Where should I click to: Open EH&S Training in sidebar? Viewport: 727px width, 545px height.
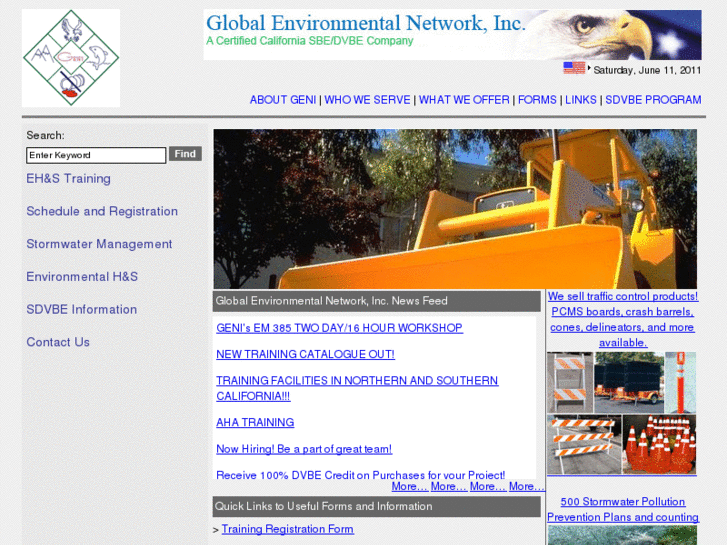pyautogui.click(x=68, y=179)
